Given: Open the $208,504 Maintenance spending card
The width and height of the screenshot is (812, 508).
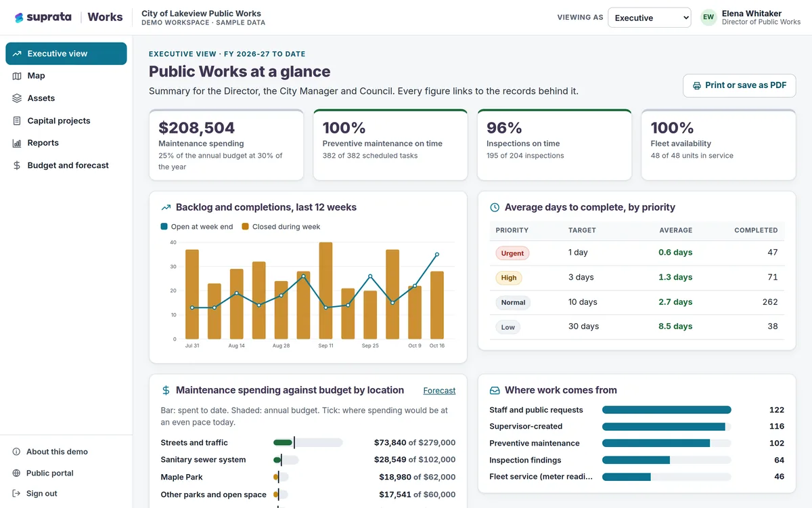Looking at the screenshot, I should pos(226,145).
